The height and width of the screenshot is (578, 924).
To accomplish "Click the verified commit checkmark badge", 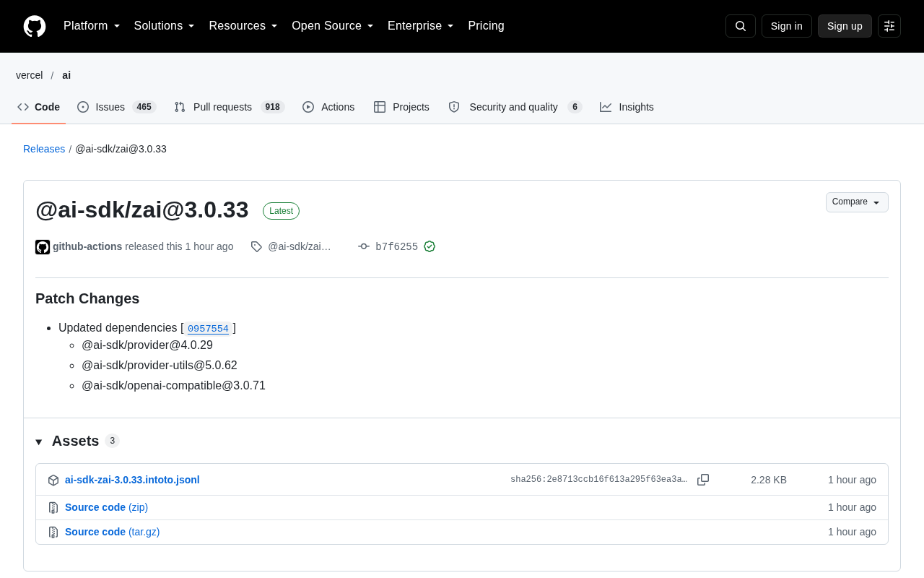I will [x=430, y=246].
